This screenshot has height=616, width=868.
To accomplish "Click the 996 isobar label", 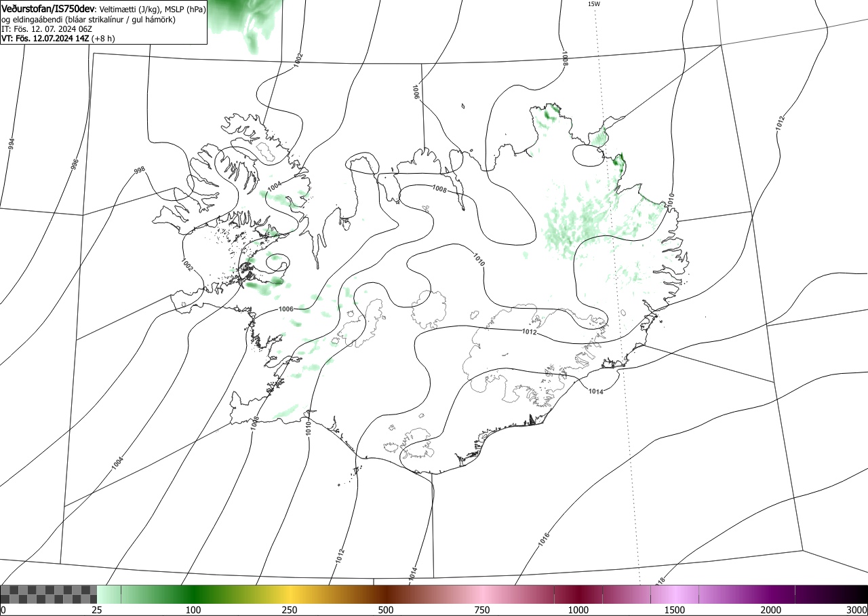I will tap(74, 164).
